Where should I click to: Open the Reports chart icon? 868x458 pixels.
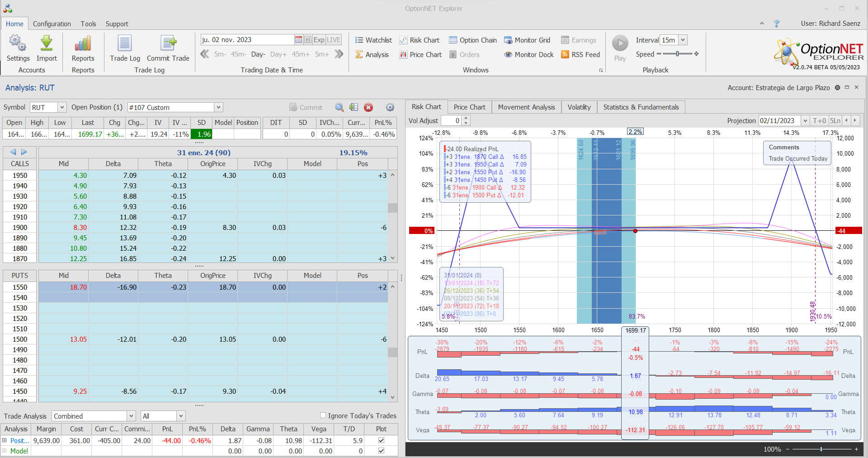[x=83, y=44]
